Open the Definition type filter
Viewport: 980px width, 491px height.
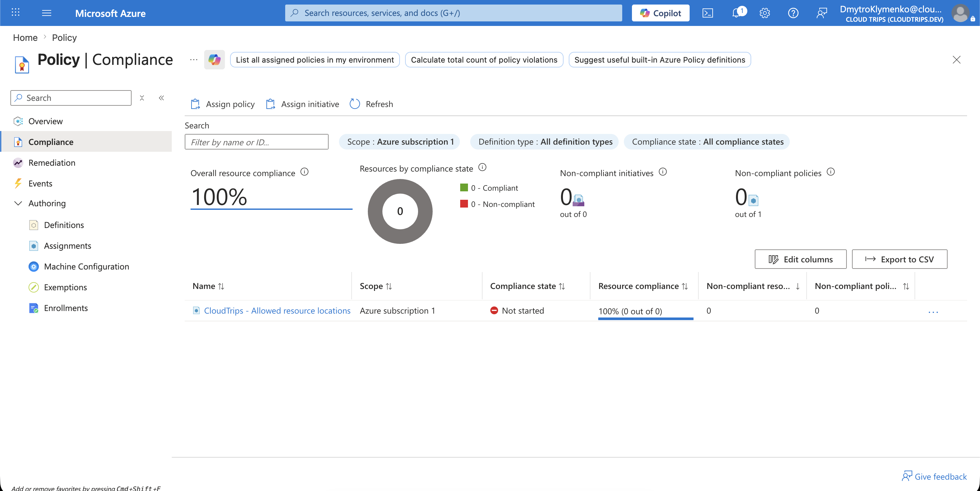click(544, 142)
